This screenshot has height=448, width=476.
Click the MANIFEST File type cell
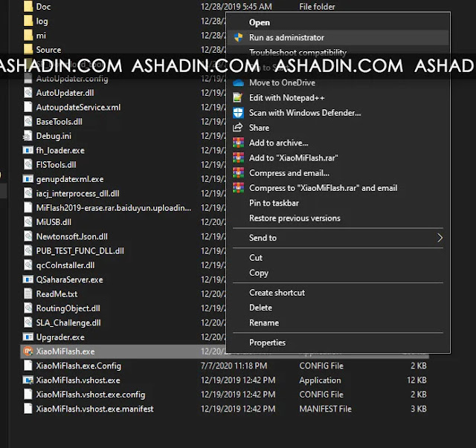(326, 409)
